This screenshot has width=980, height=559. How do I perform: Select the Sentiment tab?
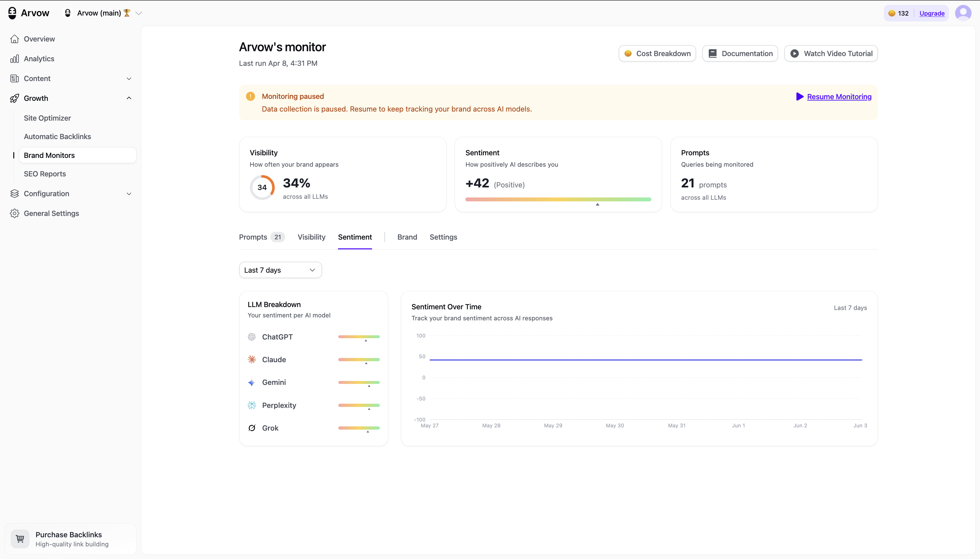[355, 237]
